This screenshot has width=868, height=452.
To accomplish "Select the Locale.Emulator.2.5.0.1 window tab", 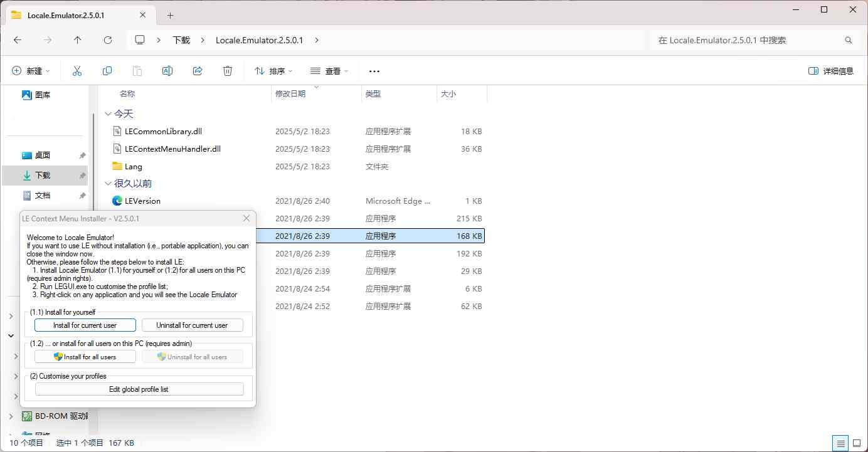I will click(x=80, y=15).
